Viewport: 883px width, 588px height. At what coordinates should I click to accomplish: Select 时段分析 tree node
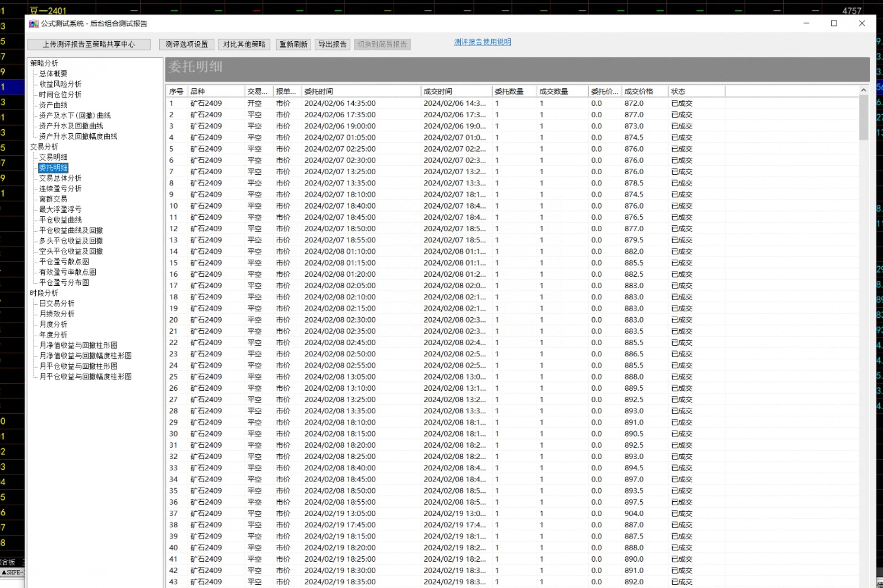pyautogui.click(x=44, y=293)
